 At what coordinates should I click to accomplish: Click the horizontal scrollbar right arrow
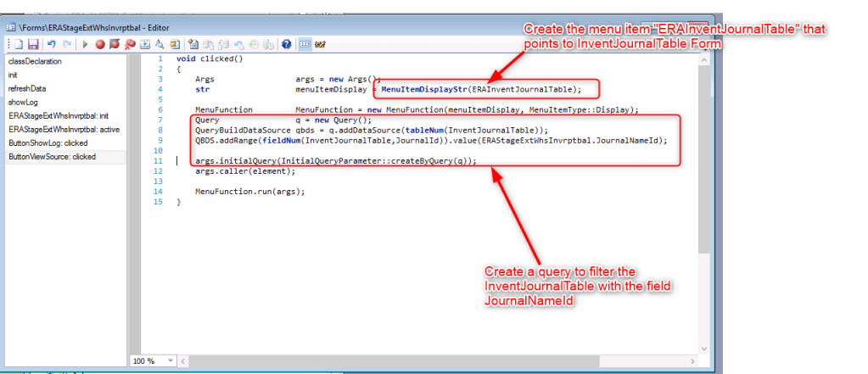[x=692, y=360]
